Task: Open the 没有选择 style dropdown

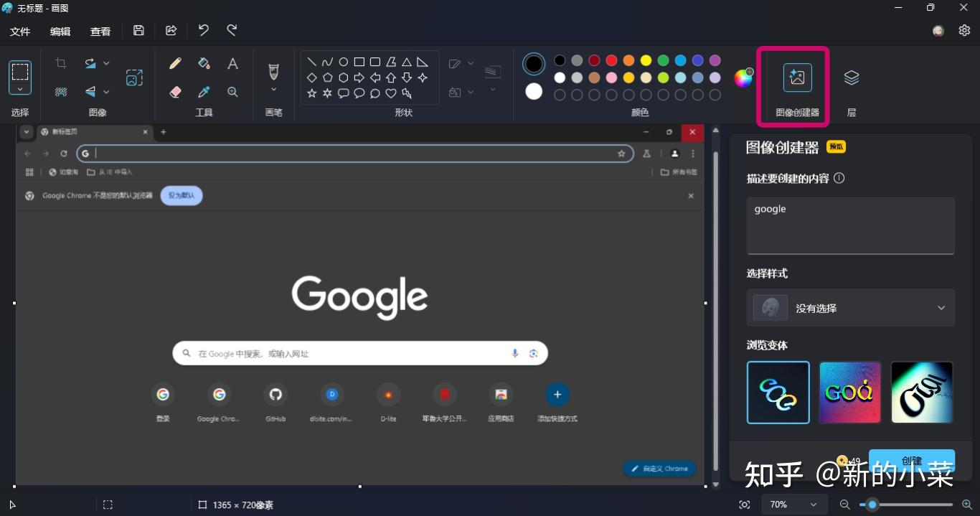Action: [850, 307]
